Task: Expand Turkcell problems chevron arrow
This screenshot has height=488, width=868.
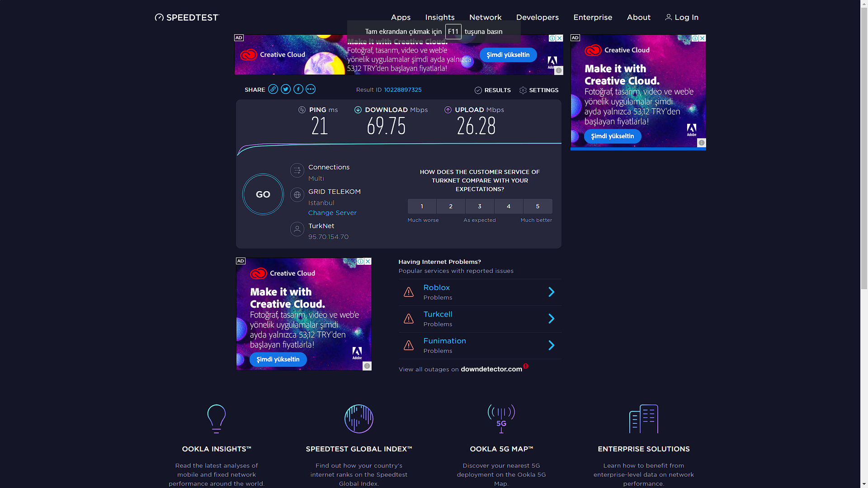Action: click(551, 319)
